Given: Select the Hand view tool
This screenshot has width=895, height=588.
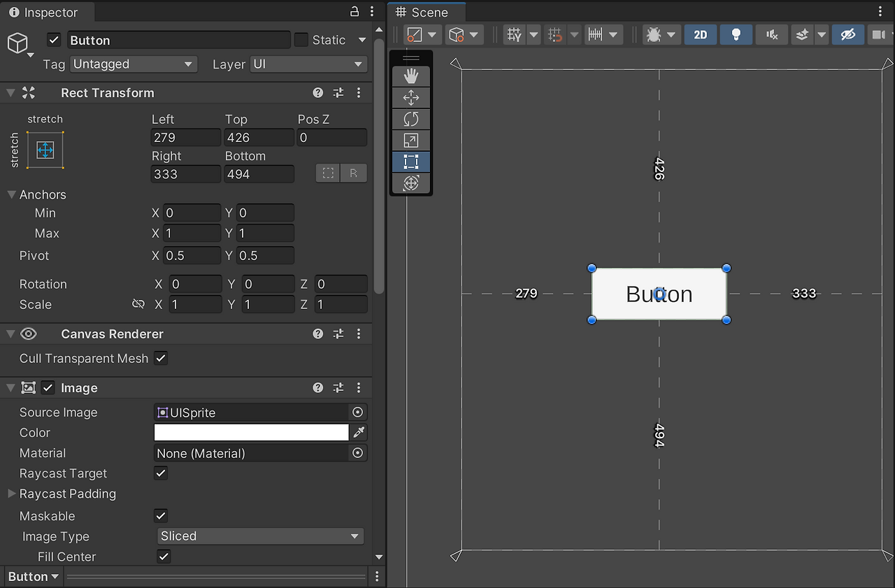Looking at the screenshot, I should pos(411,76).
